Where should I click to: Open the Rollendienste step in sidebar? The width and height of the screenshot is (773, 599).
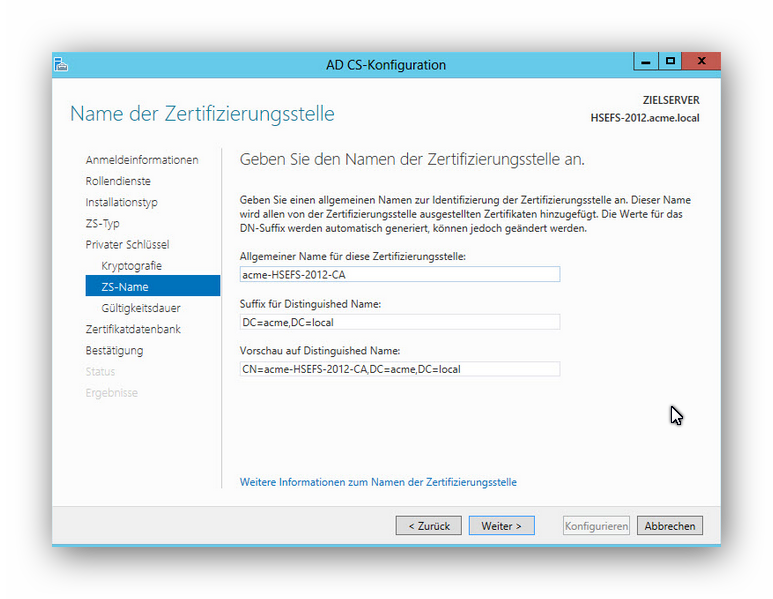click(x=118, y=181)
